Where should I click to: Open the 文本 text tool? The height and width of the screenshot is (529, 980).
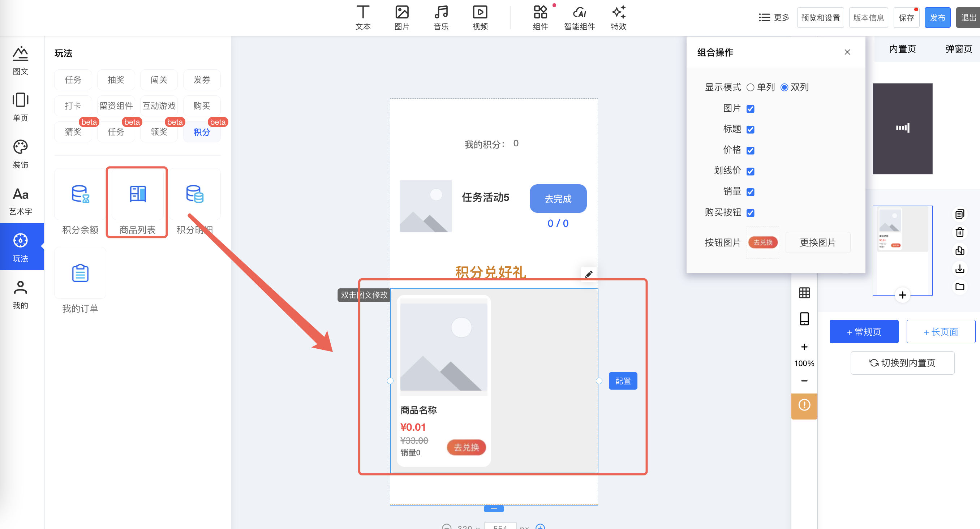[362, 17]
